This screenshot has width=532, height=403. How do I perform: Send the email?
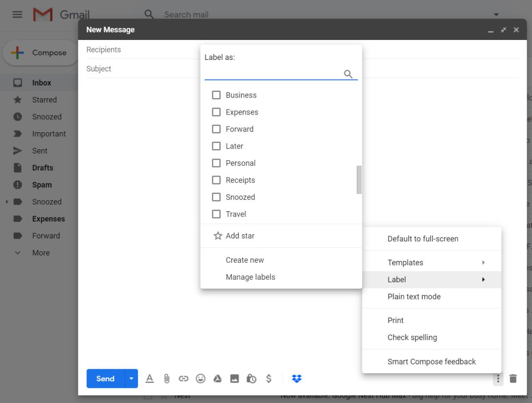click(105, 379)
